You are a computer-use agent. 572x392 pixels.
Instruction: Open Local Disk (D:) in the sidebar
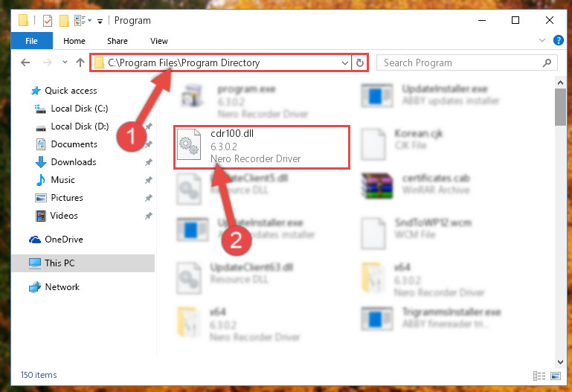coord(80,126)
